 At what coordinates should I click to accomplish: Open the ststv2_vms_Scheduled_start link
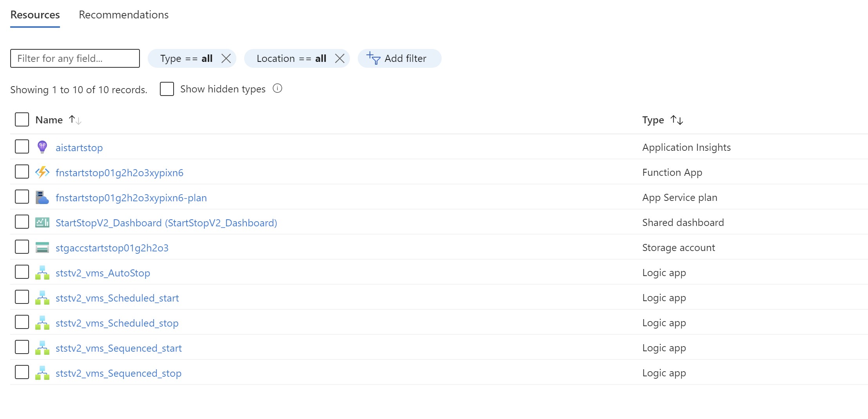coord(117,298)
